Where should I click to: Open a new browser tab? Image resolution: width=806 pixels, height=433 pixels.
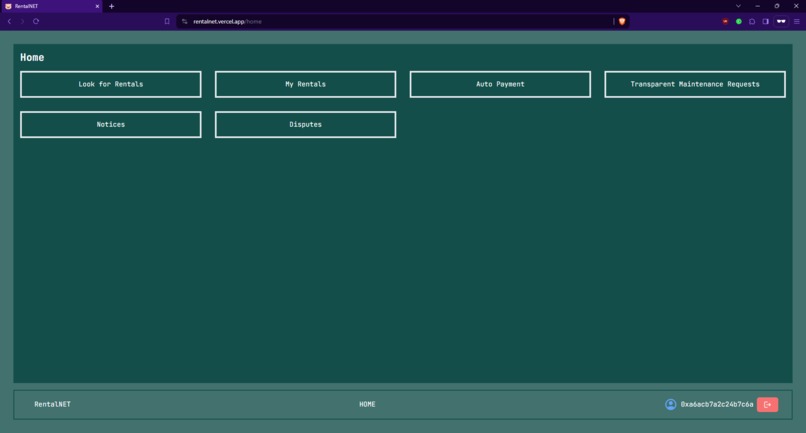tap(112, 6)
